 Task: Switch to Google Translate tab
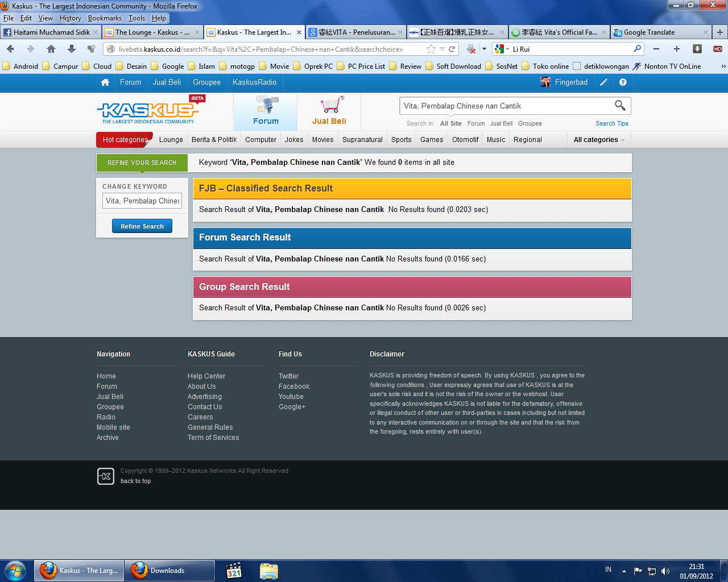coord(660,32)
